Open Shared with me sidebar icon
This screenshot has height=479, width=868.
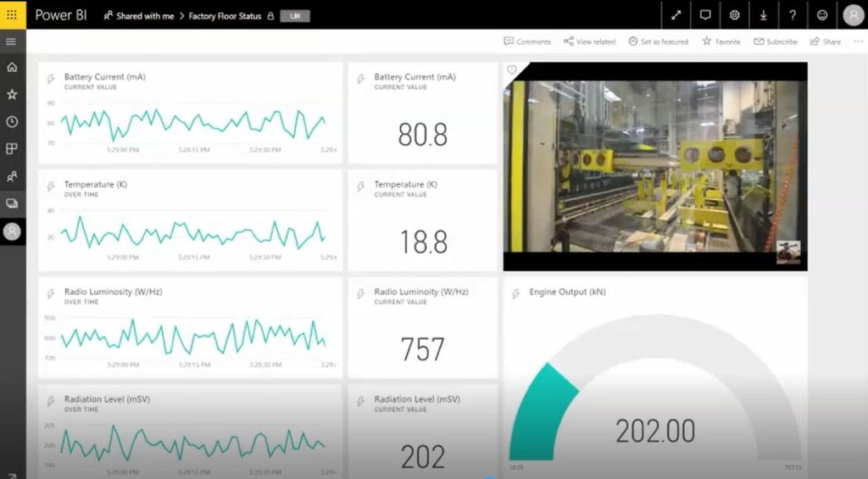(12, 176)
